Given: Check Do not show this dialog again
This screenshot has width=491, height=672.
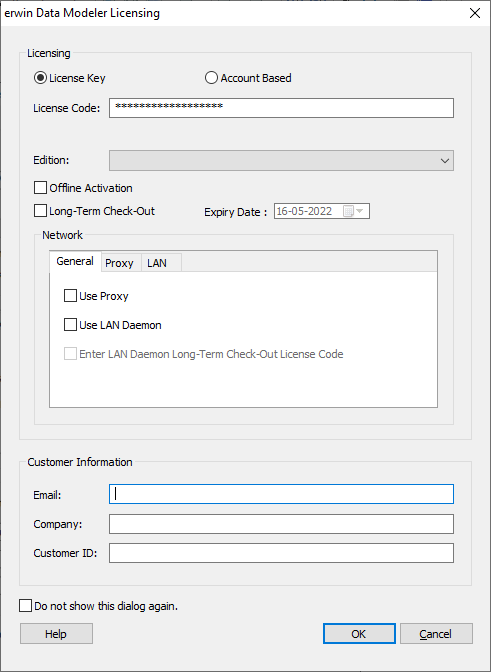Looking at the screenshot, I should point(26,606).
